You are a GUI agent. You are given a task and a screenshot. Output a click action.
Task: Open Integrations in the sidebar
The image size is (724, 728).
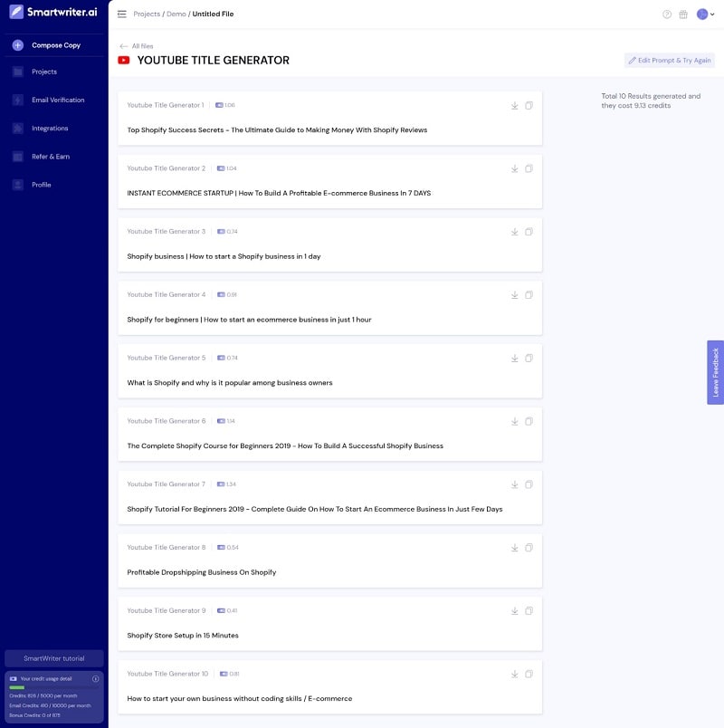tap(50, 129)
